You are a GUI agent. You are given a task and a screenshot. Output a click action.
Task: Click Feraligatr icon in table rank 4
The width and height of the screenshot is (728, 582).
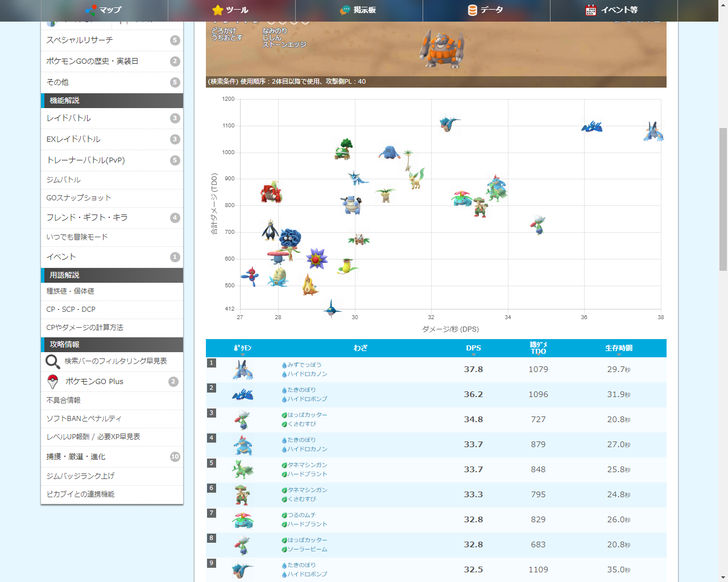click(x=243, y=445)
